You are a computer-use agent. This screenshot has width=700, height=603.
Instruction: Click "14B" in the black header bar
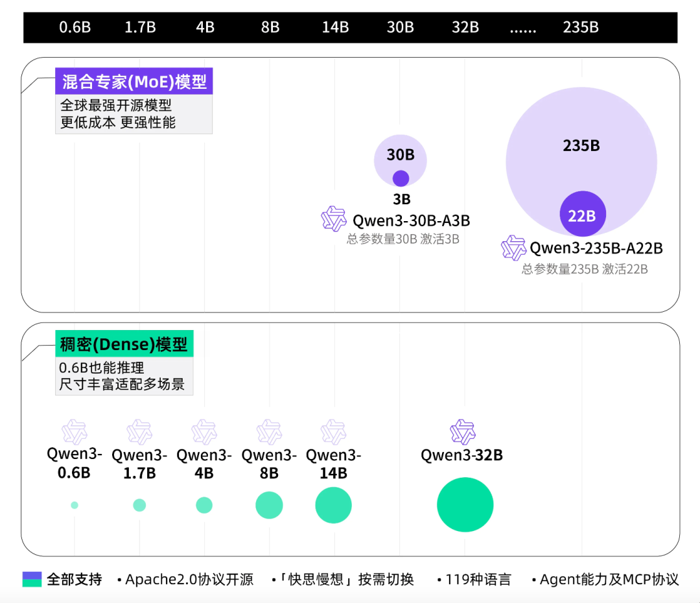(335, 27)
